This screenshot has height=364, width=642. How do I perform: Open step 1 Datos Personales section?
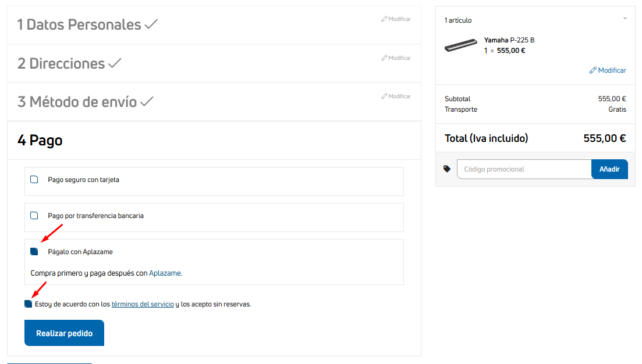(79, 25)
